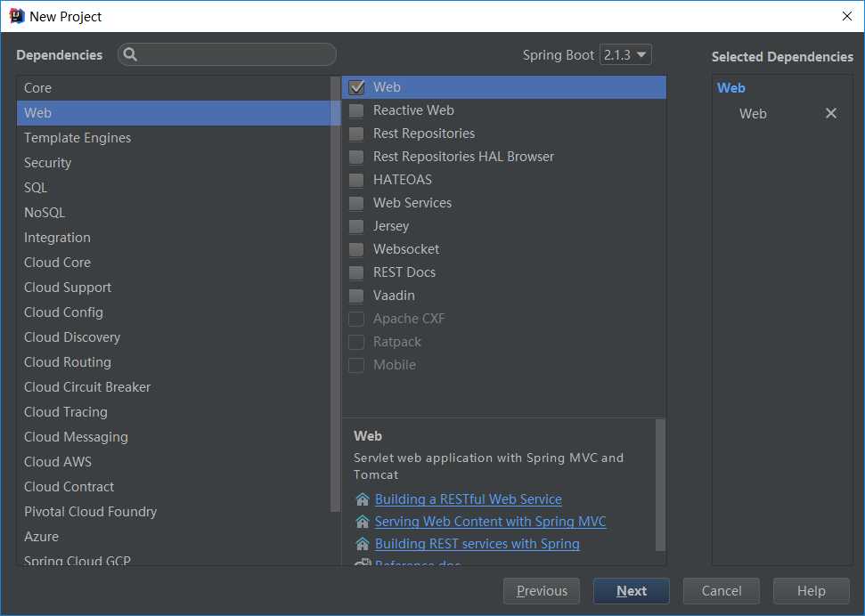This screenshot has height=616, width=865.
Task: Click home icon beside Building REST services
Action: click(x=363, y=544)
